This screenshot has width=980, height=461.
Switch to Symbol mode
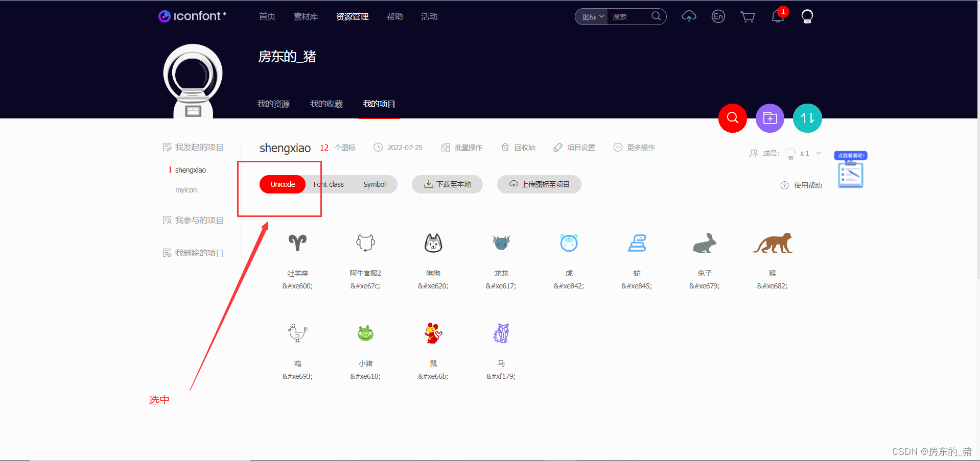[x=375, y=184]
